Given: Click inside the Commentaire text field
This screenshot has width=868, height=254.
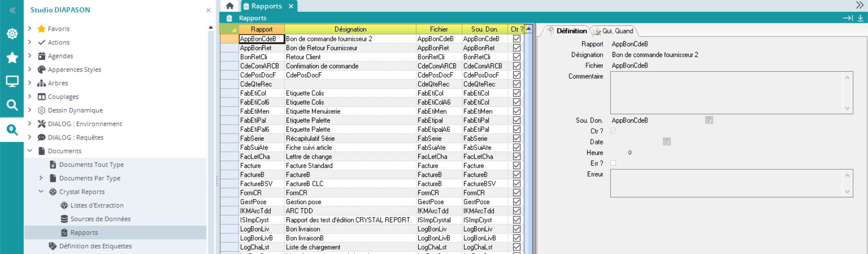Looking at the screenshot, I should coord(726,92).
